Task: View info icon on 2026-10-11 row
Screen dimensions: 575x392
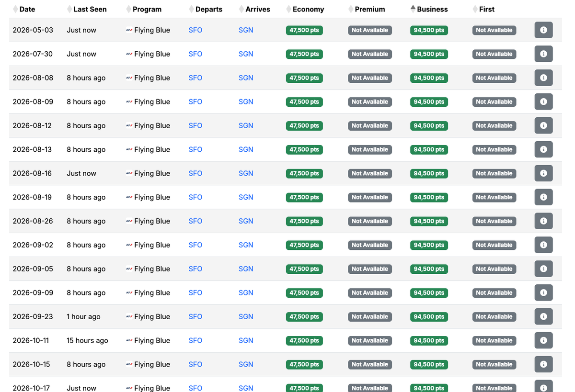Action: pos(543,341)
